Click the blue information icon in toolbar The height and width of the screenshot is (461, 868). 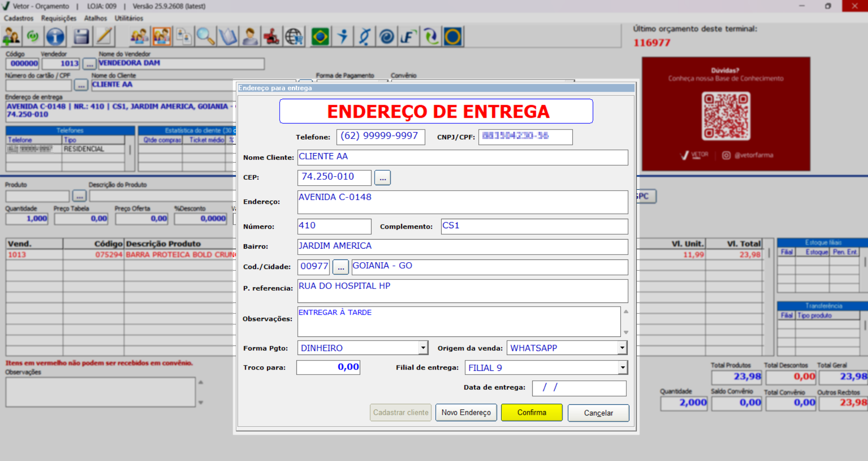pyautogui.click(x=55, y=37)
